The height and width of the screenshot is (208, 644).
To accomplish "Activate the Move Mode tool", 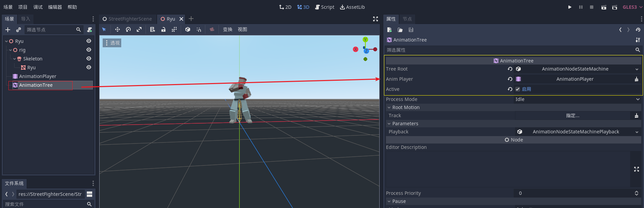I will coord(118,30).
